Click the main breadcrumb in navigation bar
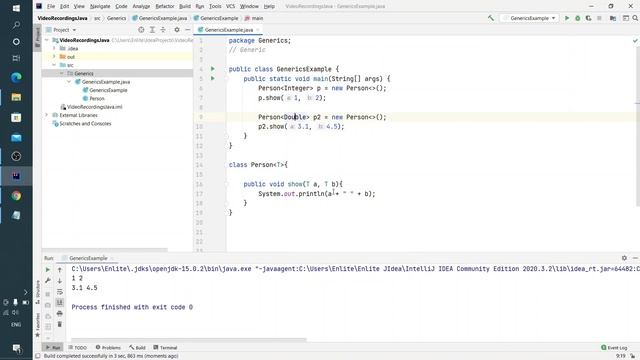640x360 pixels. 254,18
